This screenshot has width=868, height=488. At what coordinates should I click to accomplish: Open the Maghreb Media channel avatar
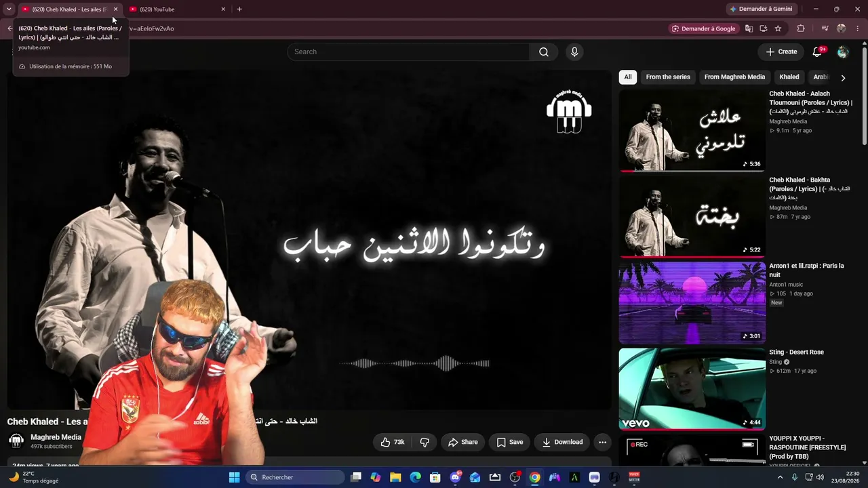click(x=16, y=441)
